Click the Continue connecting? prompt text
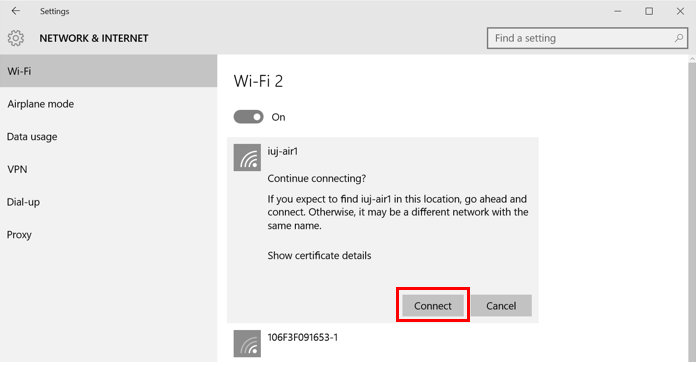Screen dimensions: 696x365 click(x=316, y=179)
